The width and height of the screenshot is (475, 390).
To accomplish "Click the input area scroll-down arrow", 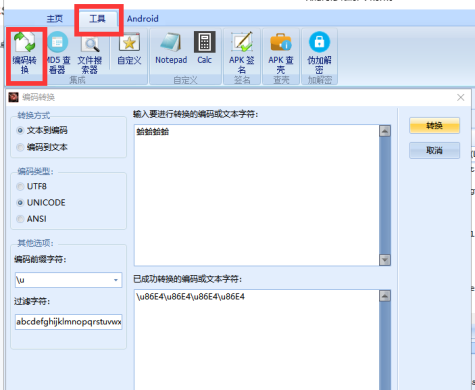I will [x=385, y=260].
